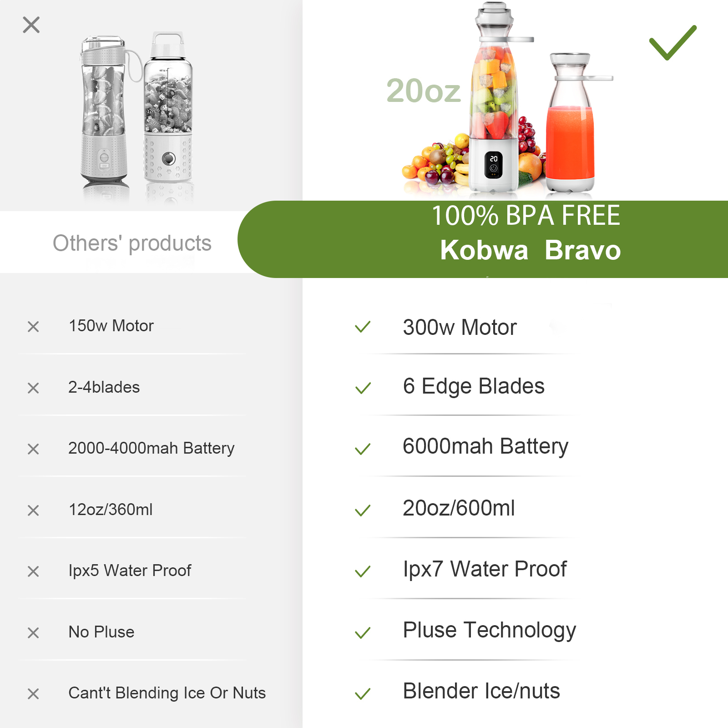
Task: Click the 100% BPA FREE text
Action: (x=526, y=215)
